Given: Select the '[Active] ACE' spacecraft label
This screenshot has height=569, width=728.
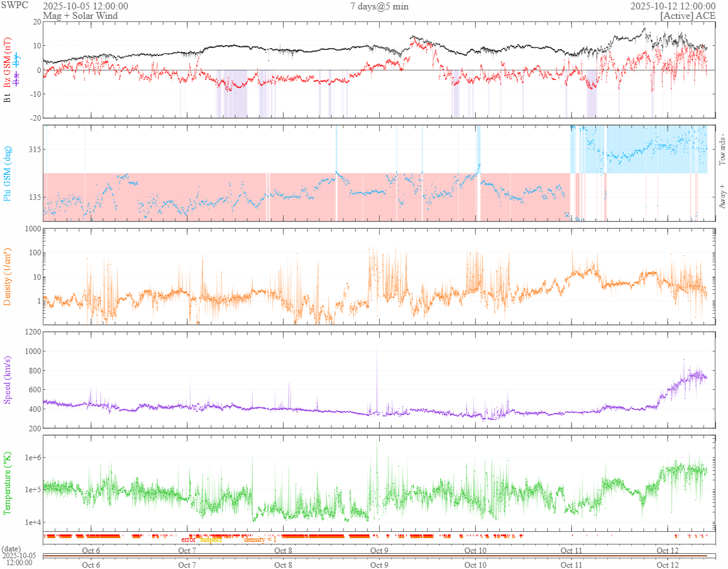Looking at the screenshot, I should [688, 15].
